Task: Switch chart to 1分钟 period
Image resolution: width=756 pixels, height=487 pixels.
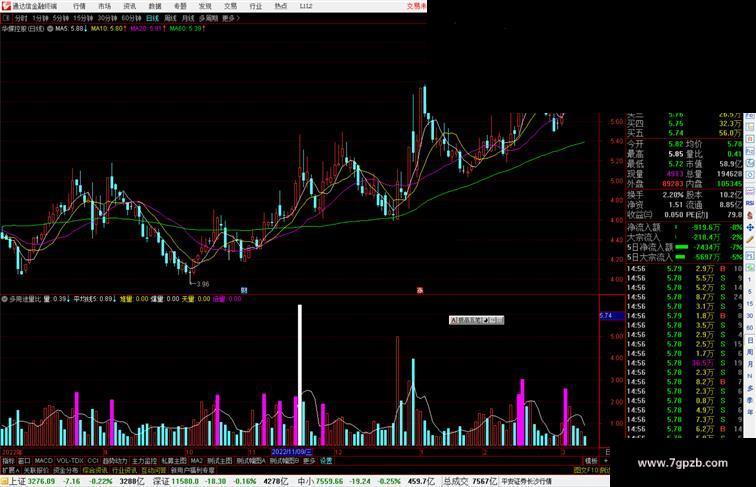Action: tap(40, 18)
